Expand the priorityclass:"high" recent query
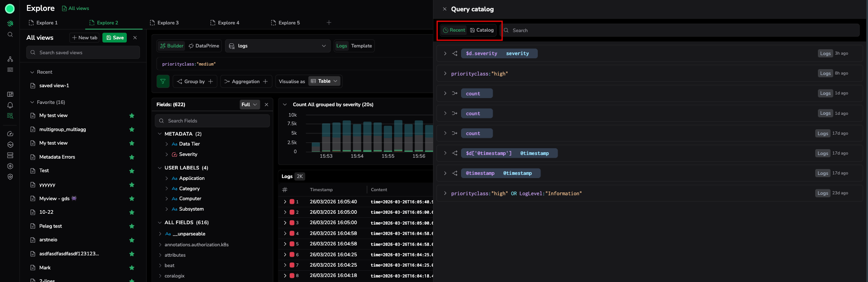The height and width of the screenshot is (282, 868). 445,74
